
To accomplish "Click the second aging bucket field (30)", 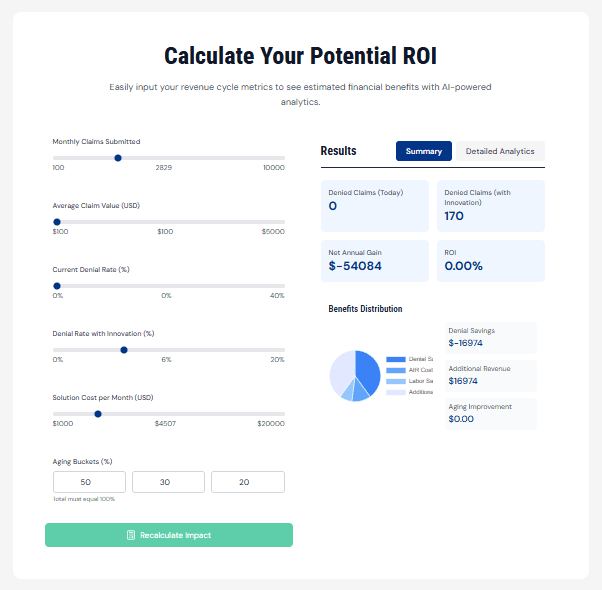I will 168,482.
